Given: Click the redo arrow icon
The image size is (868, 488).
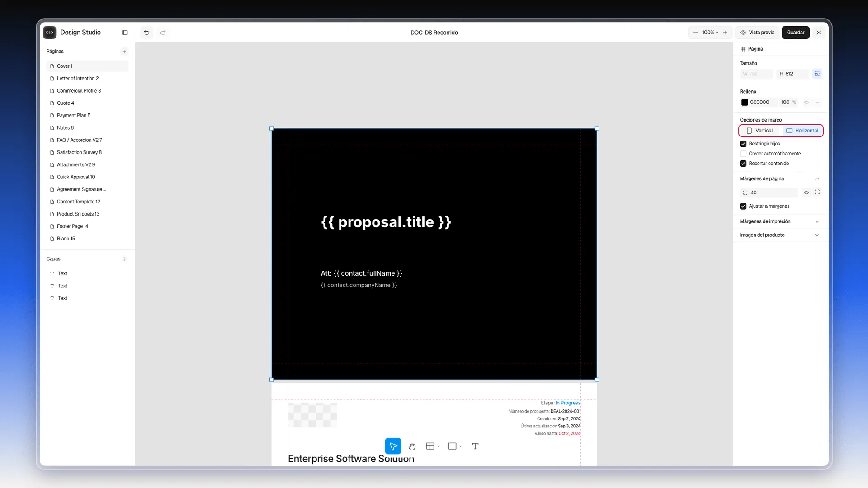Looking at the screenshot, I should [163, 33].
